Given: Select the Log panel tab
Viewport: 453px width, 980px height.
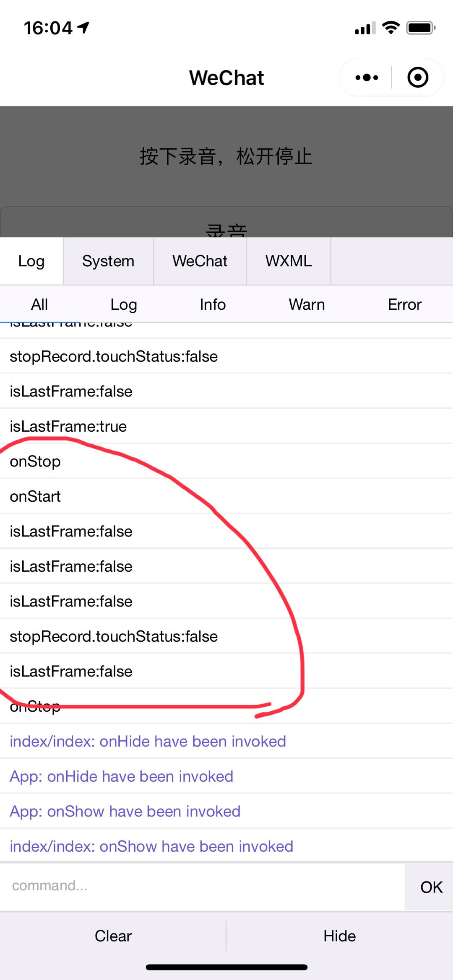Looking at the screenshot, I should [x=31, y=261].
